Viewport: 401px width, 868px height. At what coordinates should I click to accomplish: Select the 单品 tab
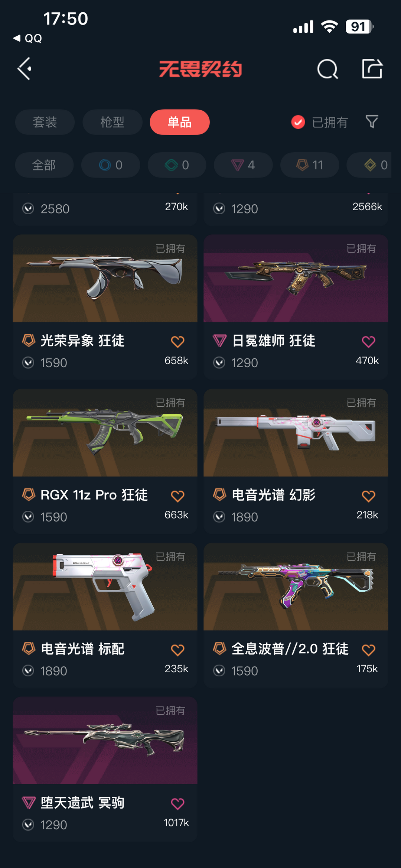(x=180, y=122)
